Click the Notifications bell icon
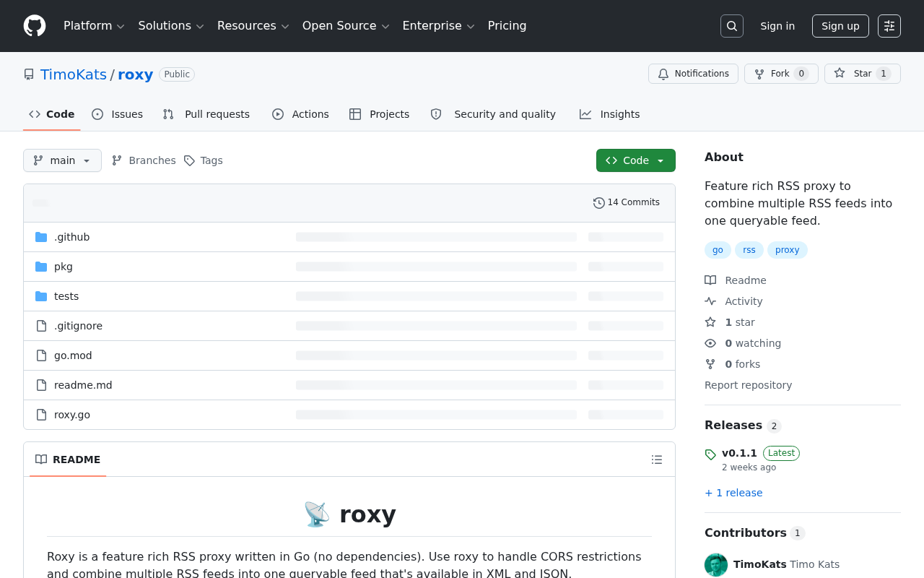The height and width of the screenshot is (578, 924). 663,74
